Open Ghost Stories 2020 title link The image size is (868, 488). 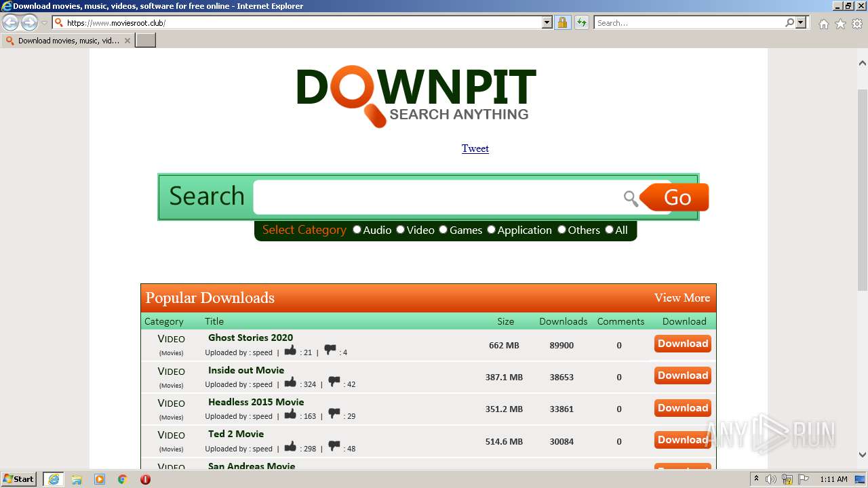point(250,338)
